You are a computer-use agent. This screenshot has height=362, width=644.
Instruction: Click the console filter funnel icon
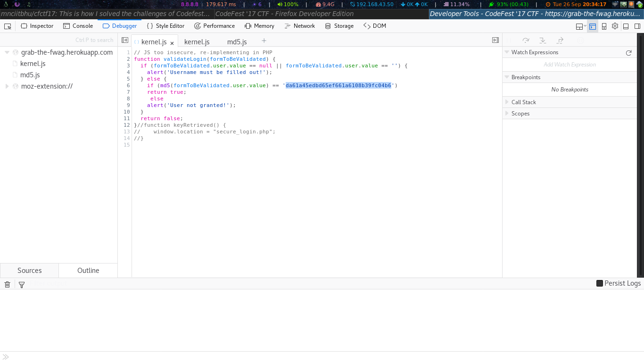click(x=21, y=284)
